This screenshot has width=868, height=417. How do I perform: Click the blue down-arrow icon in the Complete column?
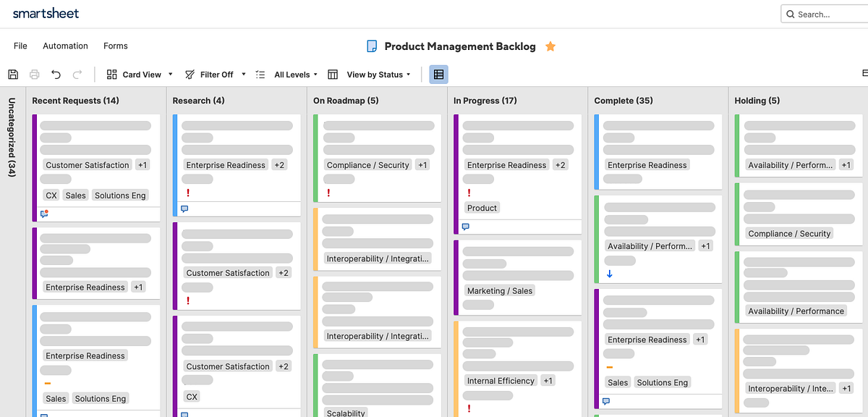pos(610,274)
